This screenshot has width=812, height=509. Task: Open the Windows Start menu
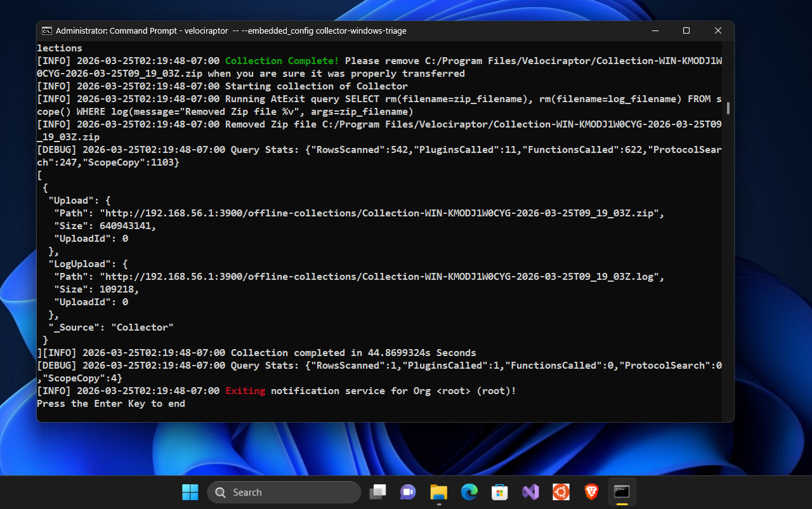(x=190, y=492)
